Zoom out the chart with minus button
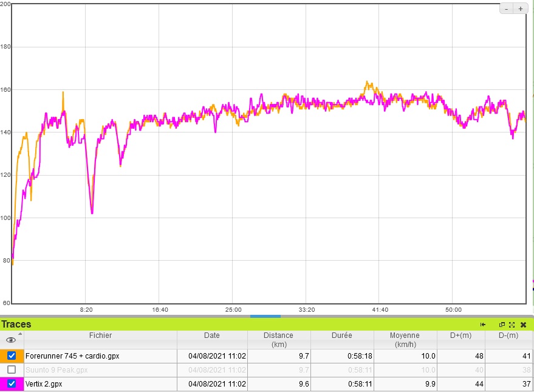This screenshot has width=534, height=392. coord(507,9)
